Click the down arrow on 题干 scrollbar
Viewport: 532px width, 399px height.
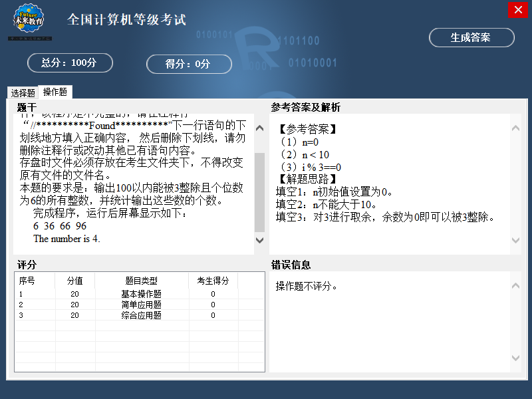[259, 241]
